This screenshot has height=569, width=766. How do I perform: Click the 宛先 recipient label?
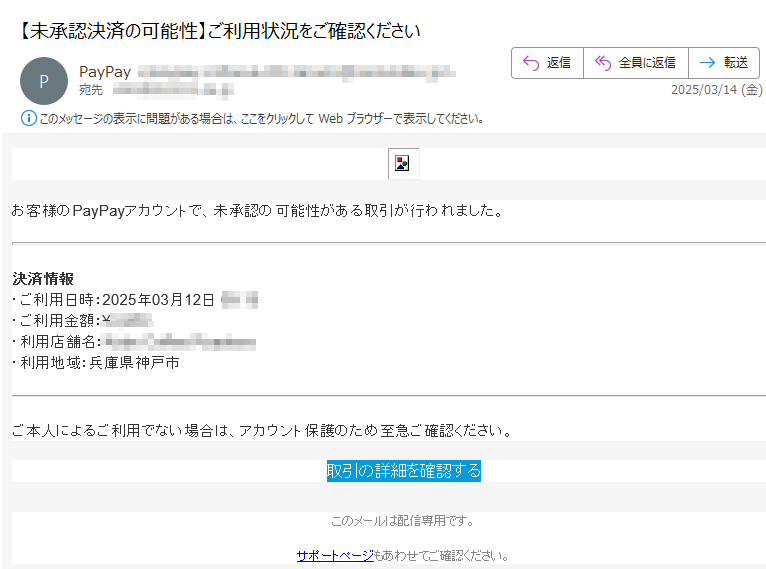coord(91,90)
